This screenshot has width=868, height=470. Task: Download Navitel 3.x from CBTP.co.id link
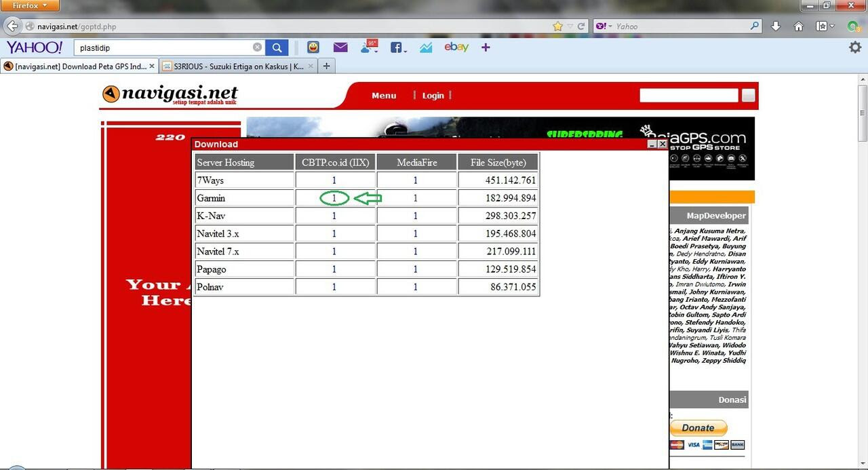pyautogui.click(x=334, y=233)
